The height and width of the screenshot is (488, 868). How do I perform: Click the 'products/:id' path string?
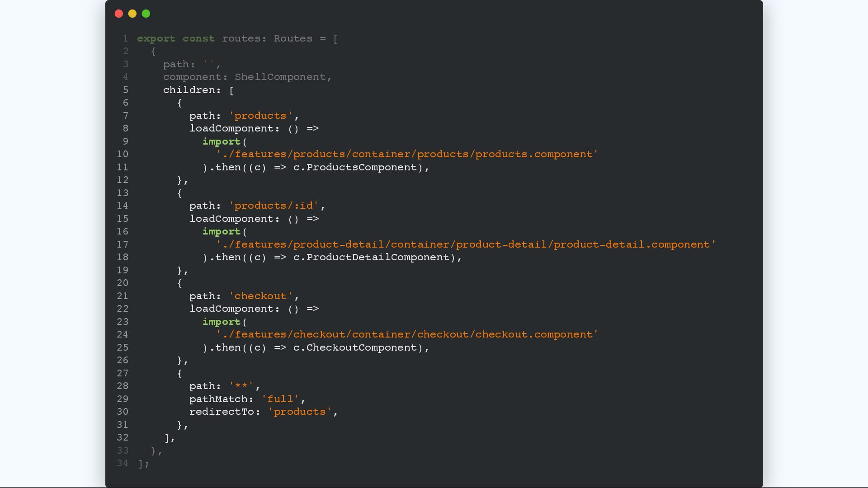click(274, 206)
